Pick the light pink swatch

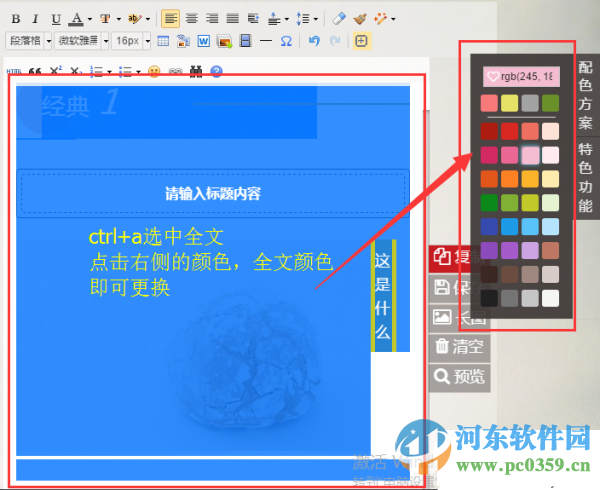click(530, 155)
